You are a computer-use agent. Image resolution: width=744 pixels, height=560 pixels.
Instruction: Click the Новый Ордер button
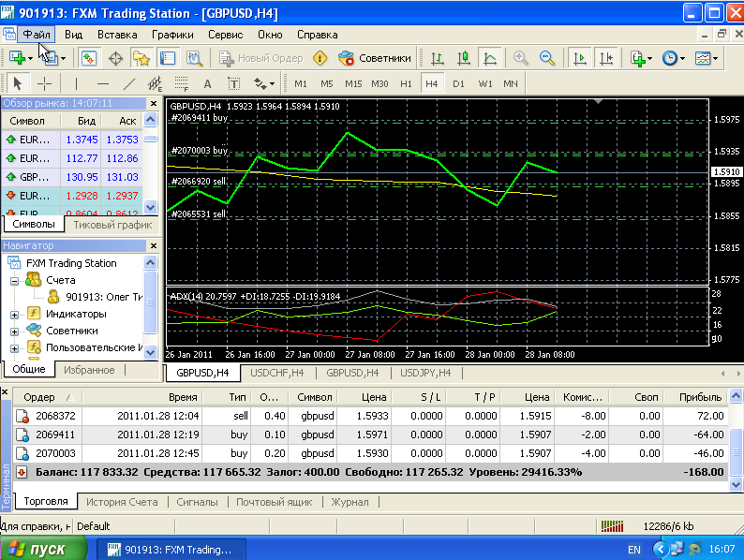click(261, 58)
